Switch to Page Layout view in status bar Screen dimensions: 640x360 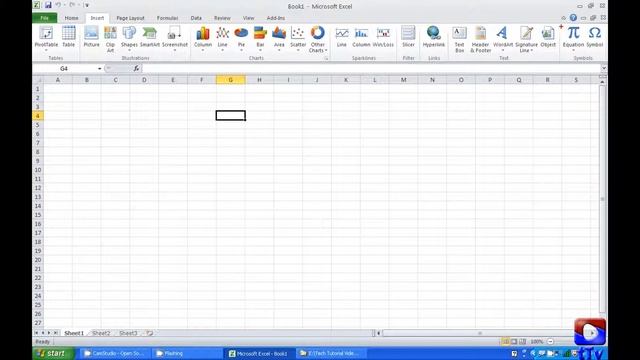[514, 341]
